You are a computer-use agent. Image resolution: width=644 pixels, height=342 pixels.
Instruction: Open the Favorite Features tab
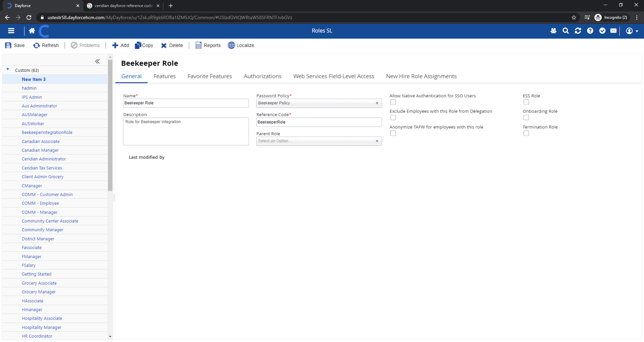(210, 77)
